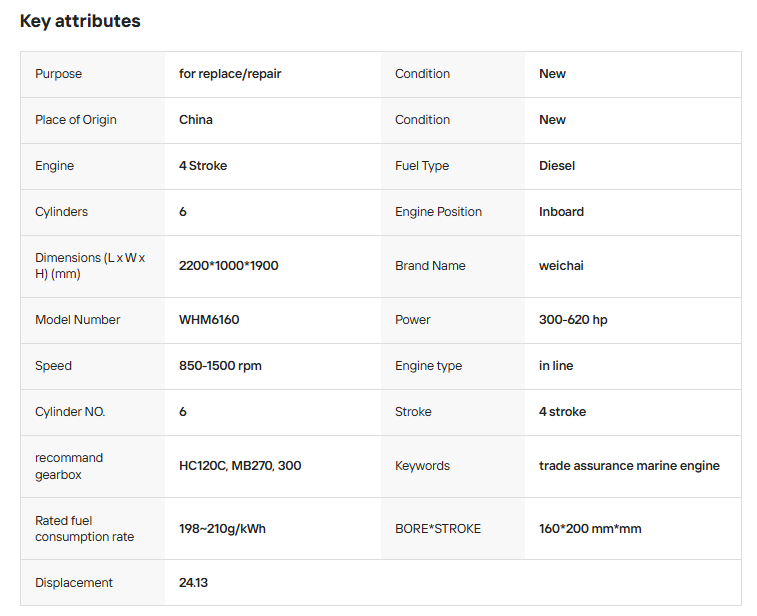Select the 160*200 mm*mm bore stroke value

click(590, 529)
